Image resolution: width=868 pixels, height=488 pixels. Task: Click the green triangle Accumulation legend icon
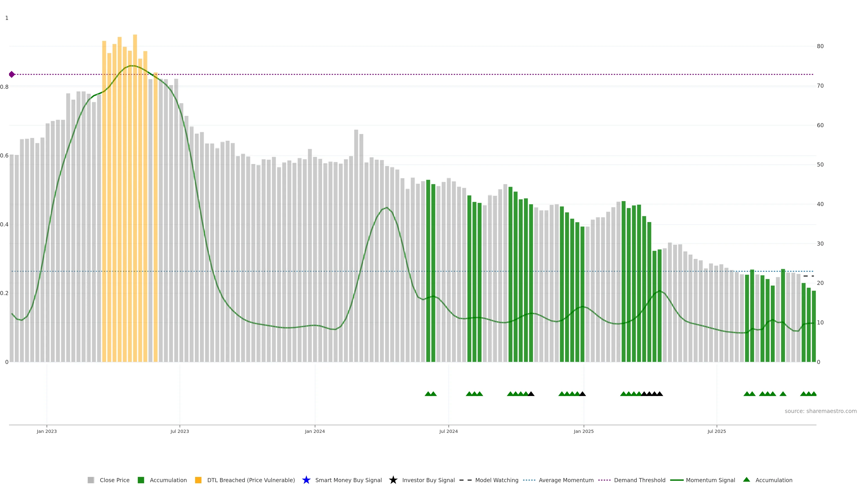[x=746, y=480]
